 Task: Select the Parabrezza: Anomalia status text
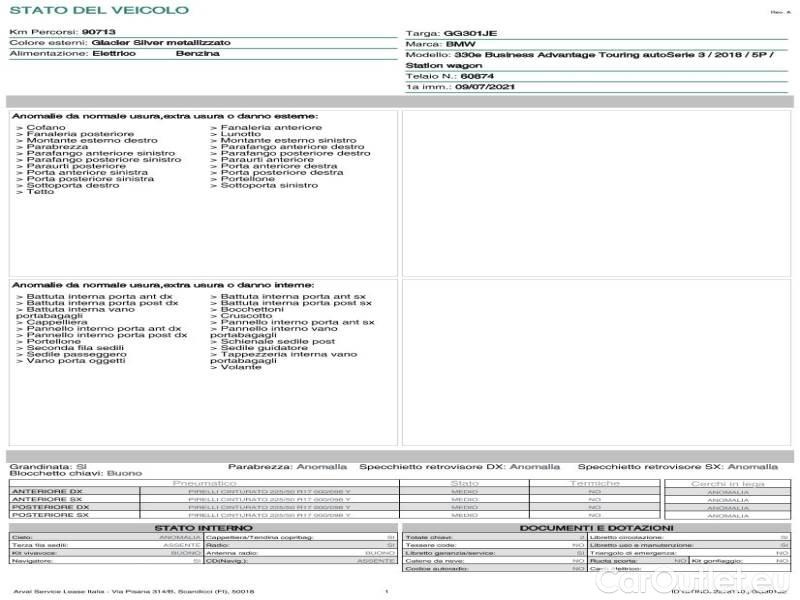[287, 467]
